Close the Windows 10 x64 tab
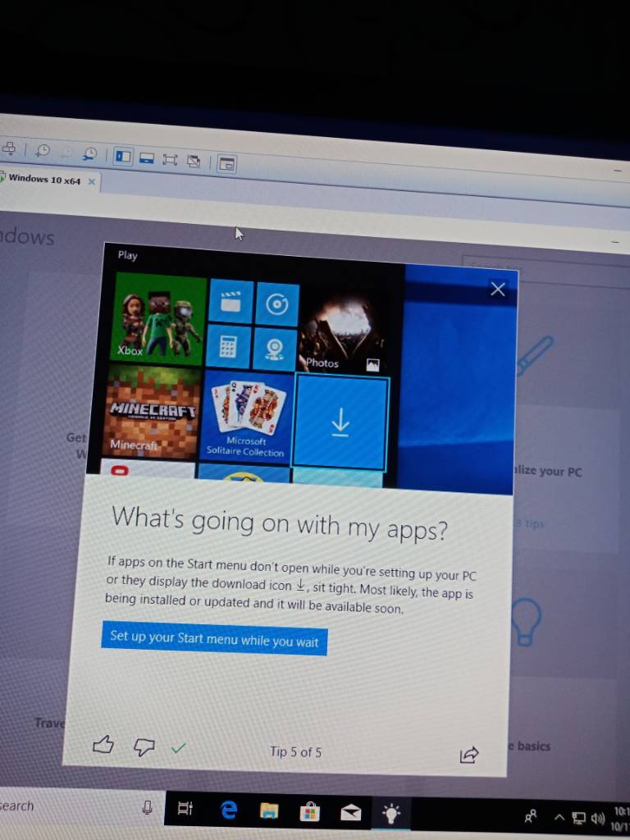 tap(92, 181)
